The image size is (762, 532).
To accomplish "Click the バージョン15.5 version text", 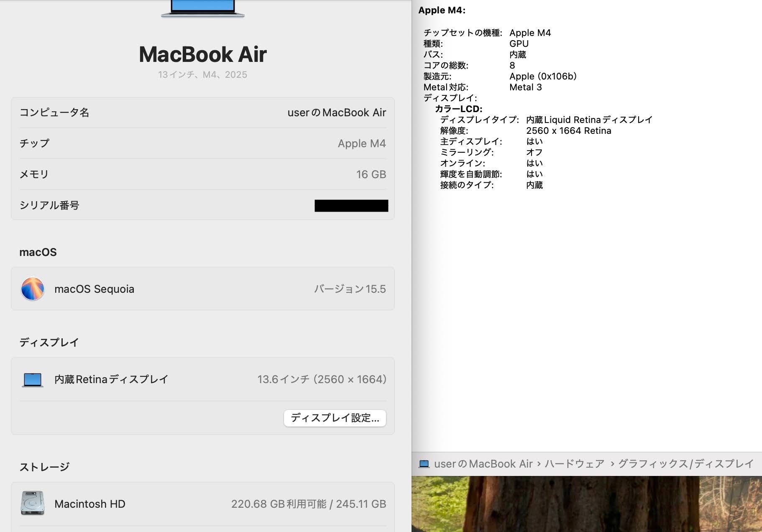I will 350,289.
